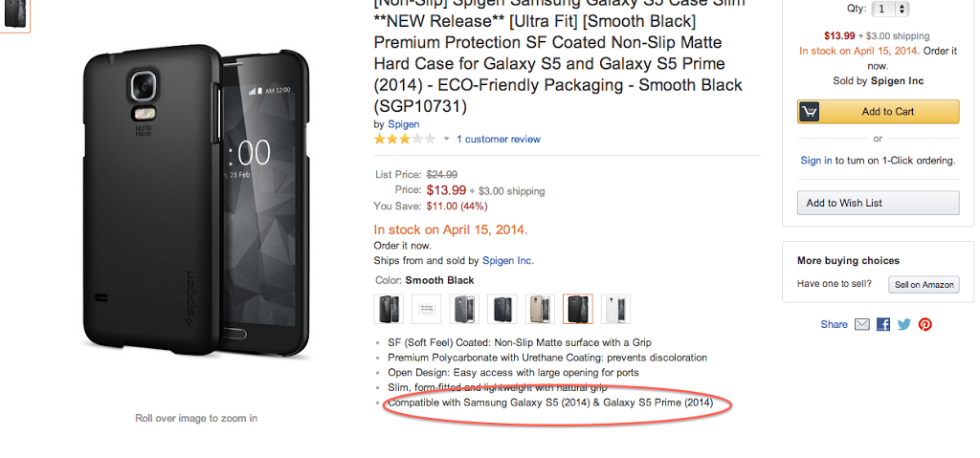
Task: Share via the email envelope icon
Action: (862, 324)
